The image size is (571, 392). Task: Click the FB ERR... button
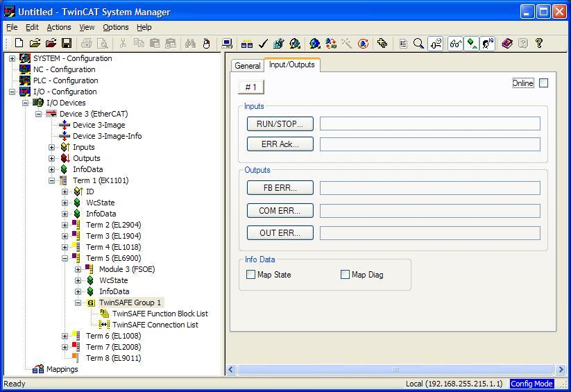point(280,188)
